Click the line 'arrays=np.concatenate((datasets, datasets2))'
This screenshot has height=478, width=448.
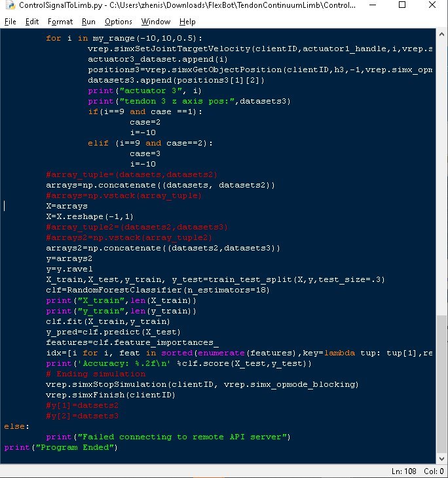pyautogui.click(x=160, y=185)
